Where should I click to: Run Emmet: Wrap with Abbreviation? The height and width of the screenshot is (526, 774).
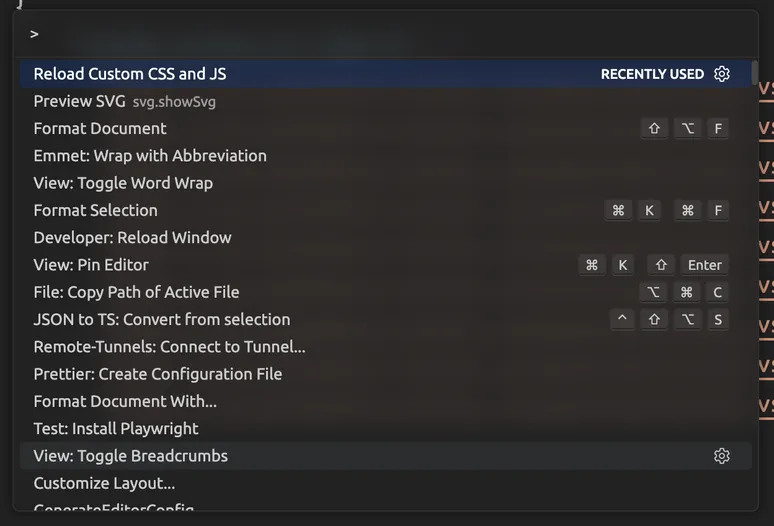pyautogui.click(x=150, y=156)
